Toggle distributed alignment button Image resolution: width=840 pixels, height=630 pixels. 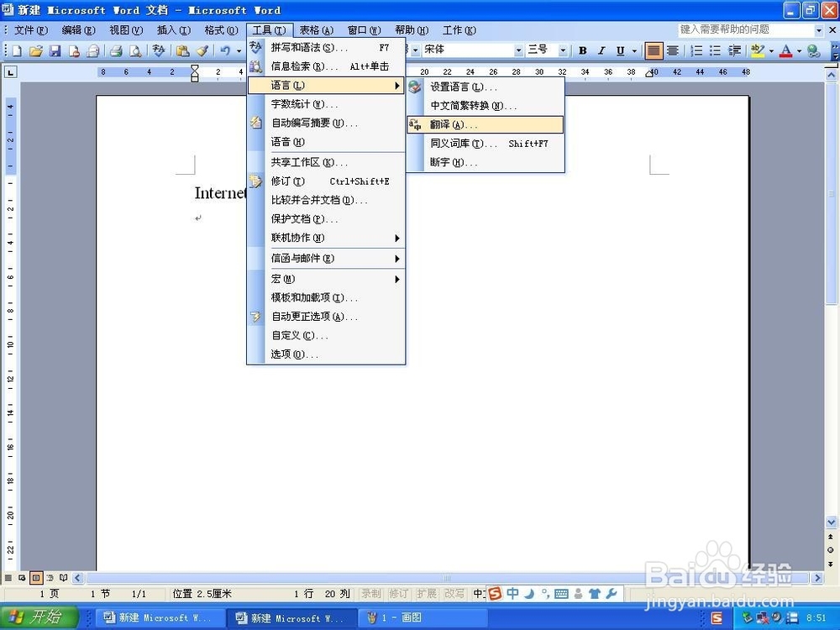pyautogui.click(x=673, y=51)
